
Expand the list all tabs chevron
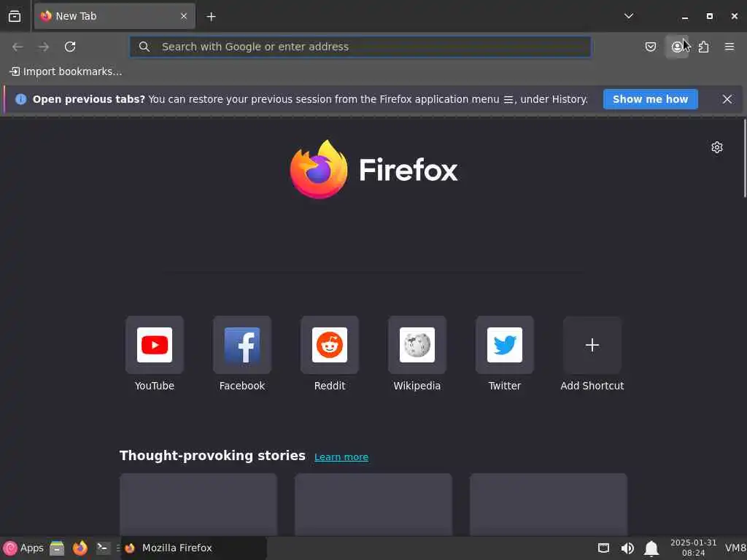[x=629, y=16]
